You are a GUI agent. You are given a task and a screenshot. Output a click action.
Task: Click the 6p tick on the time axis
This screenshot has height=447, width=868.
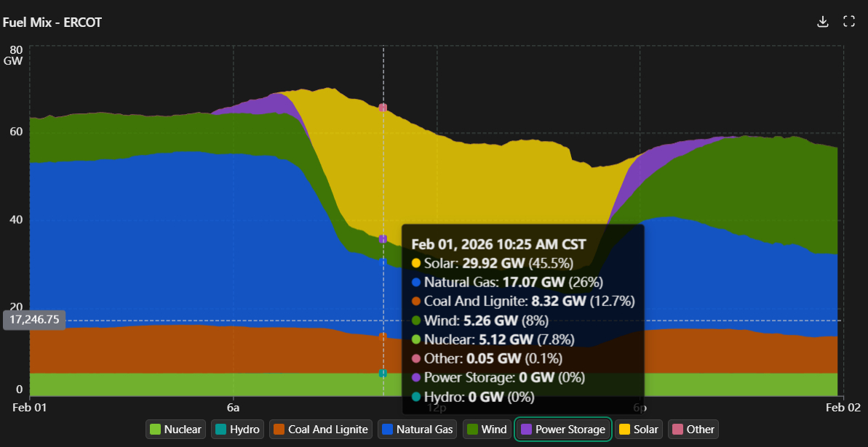click(640, 408)
